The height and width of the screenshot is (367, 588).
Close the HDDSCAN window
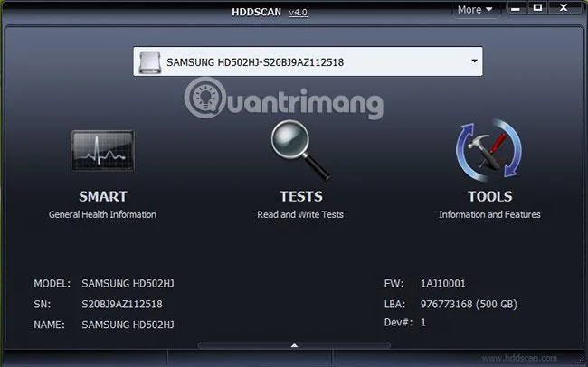564,8
